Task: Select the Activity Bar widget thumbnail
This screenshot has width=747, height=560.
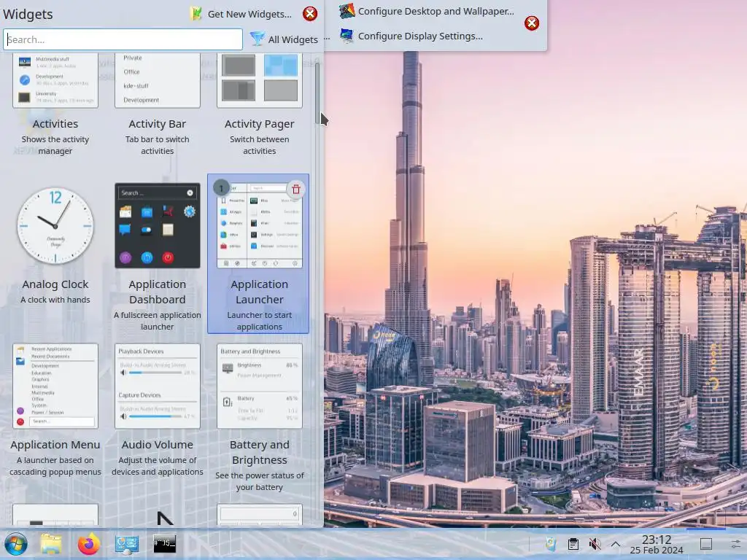Action: point(158,80)
